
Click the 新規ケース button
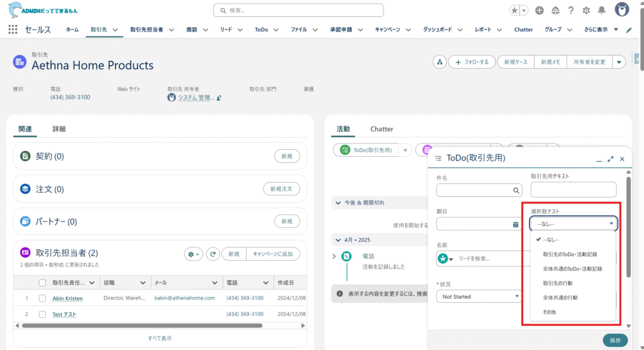pyautogui.click(x=516, y=62)
